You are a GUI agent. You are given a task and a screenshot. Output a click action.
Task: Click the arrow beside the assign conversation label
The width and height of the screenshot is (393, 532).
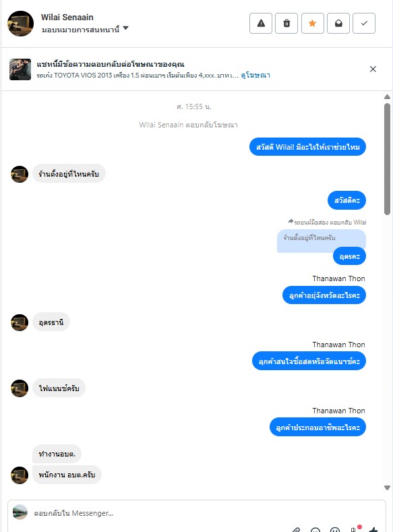click(125, 28)
